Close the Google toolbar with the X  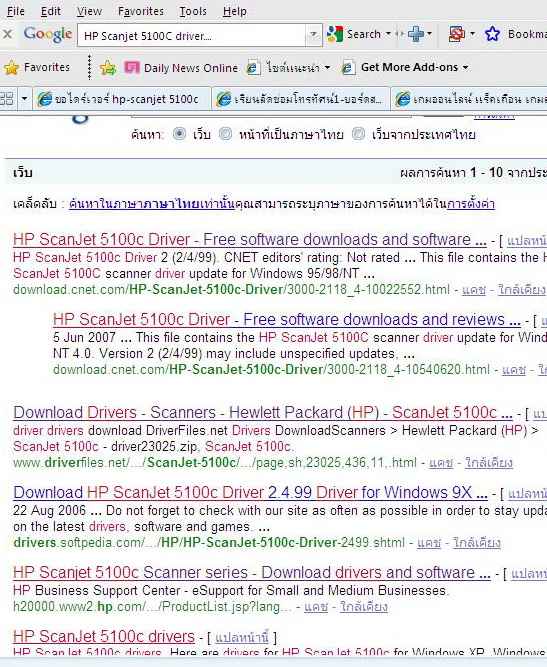7,34
